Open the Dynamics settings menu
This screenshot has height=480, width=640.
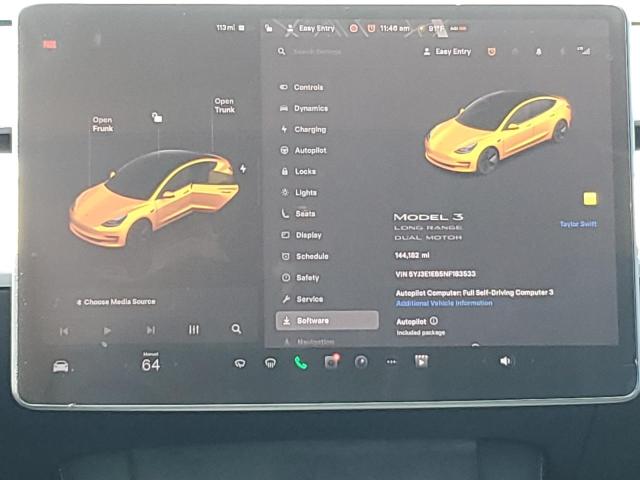[x=304, y=108]
